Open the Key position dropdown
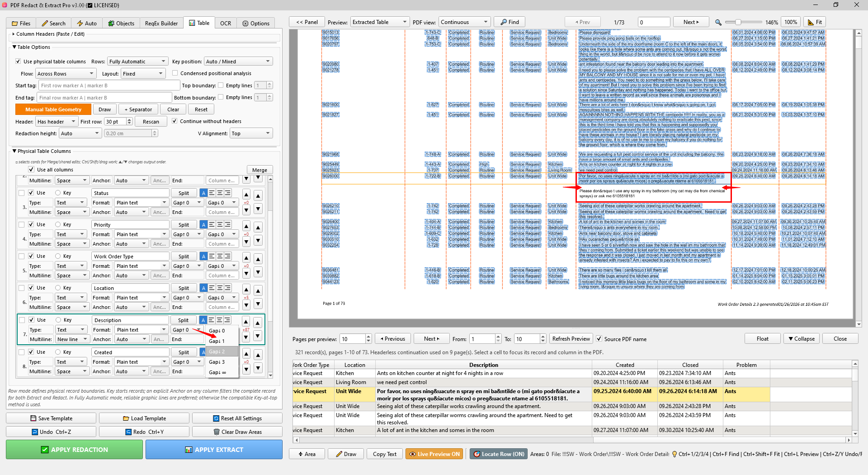Screen dimensions: 868x475 coord(238,62)
